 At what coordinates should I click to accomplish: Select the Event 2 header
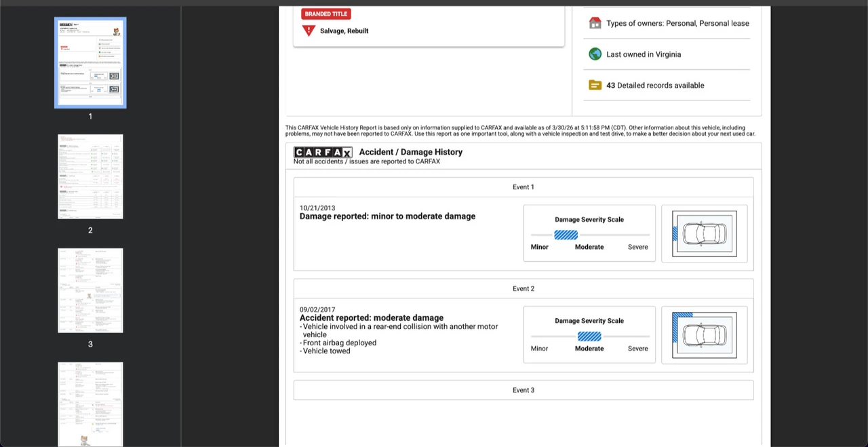524,289
